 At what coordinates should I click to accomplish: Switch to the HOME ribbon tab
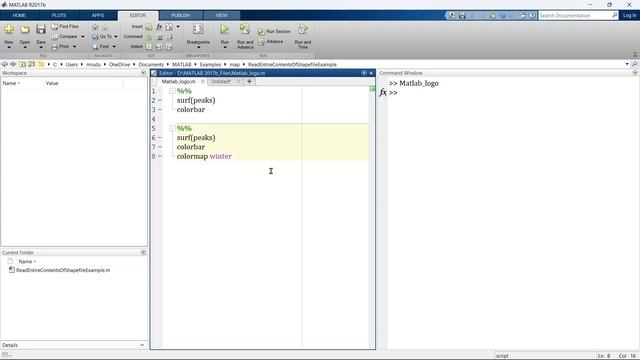point(19,16)
